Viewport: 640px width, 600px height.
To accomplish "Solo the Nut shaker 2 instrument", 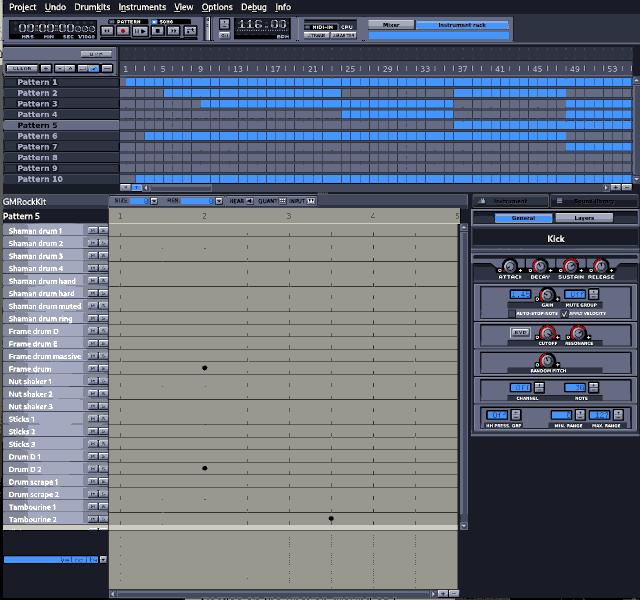I will 103,394.
